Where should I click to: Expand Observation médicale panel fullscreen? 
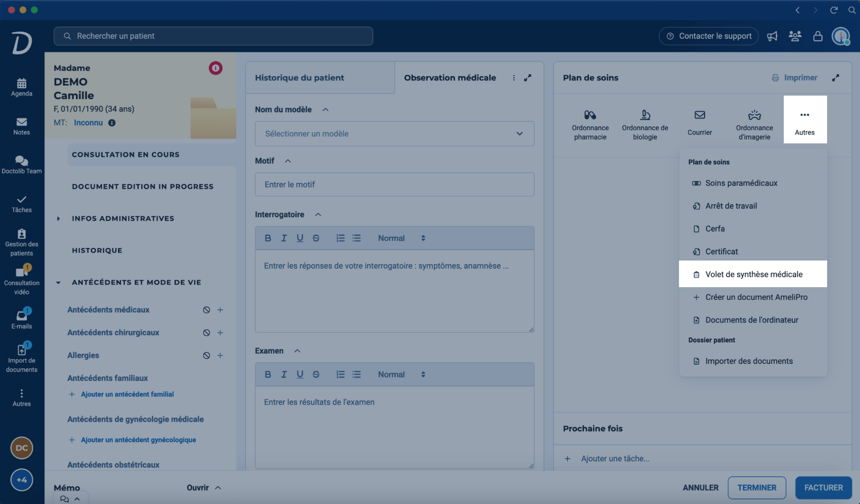[528, 78]
